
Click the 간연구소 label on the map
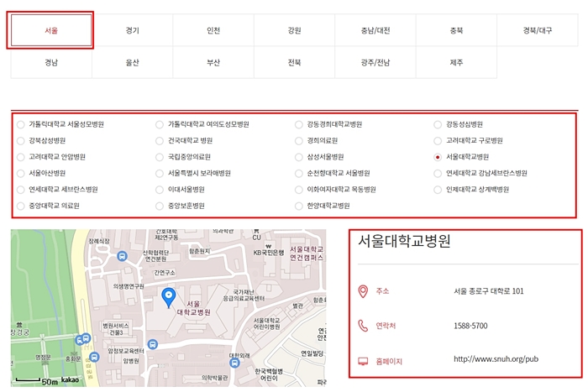165,273
